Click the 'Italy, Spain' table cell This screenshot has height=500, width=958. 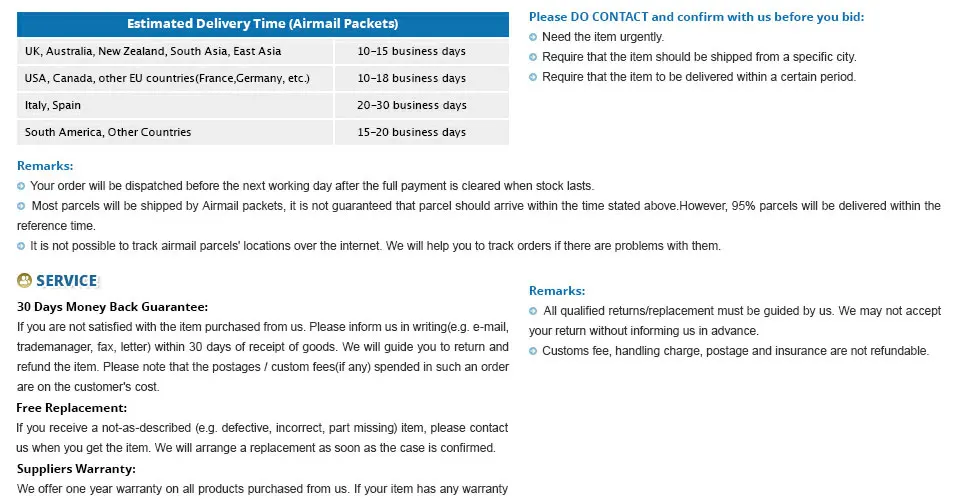175,105
